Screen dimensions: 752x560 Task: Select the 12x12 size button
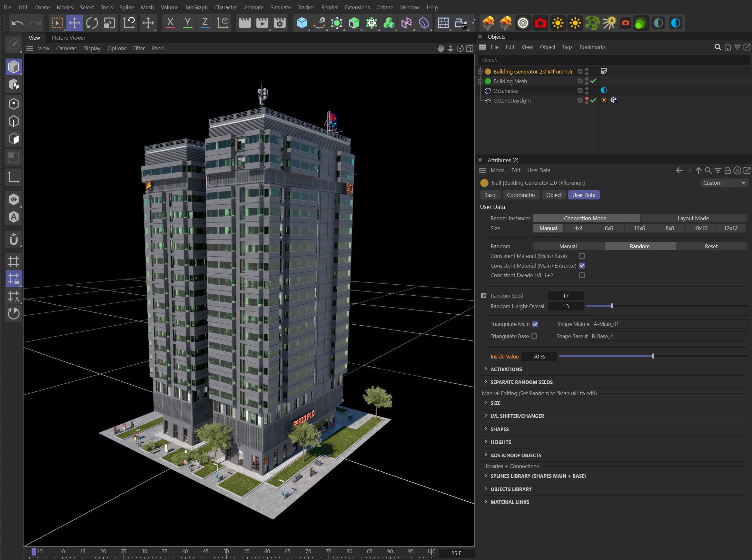731,228
